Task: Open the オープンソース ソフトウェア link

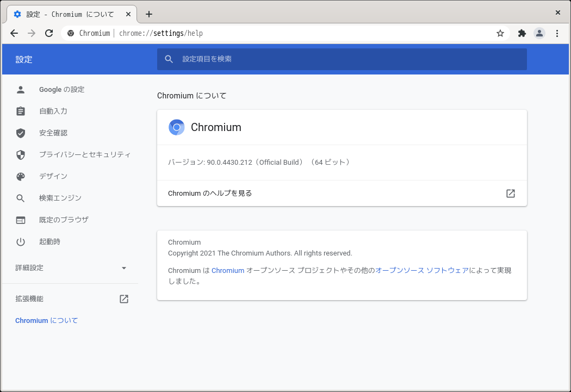Action: [x=421, y=270]
